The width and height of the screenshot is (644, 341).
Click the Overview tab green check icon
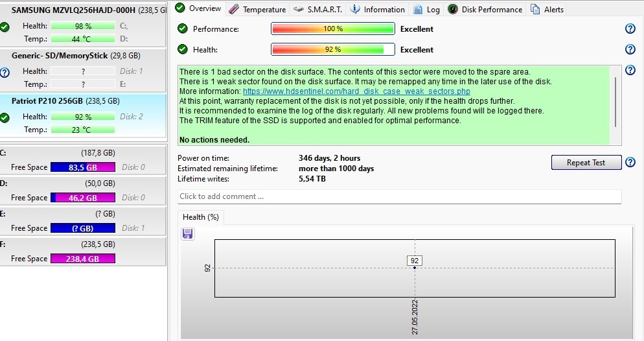coord(180,7)
